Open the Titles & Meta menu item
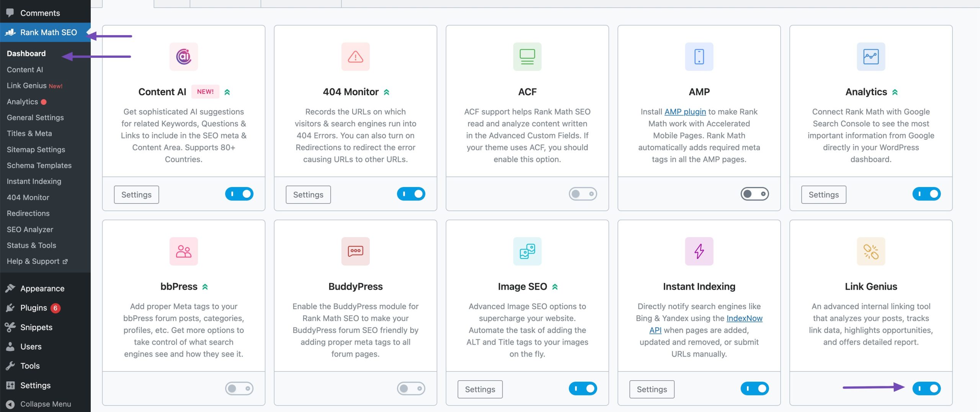Viewport: 980px width, 412px height. [29, 134]
